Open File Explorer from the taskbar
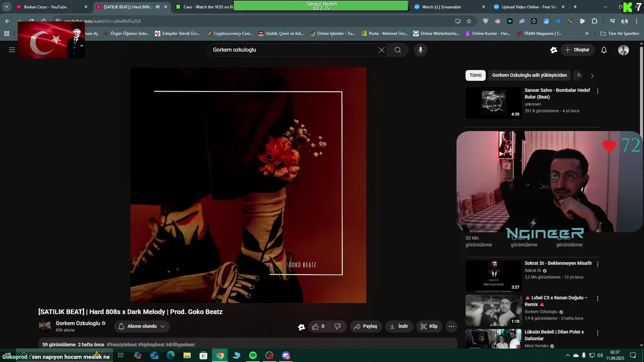Image resolution: width=644 pixels, height=362 pixels. [x=187, y=355]
